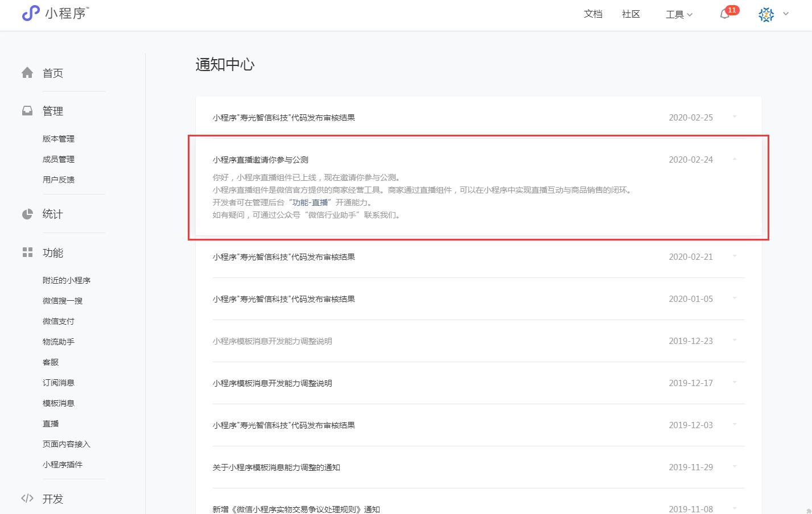Open 社区 in top navigation
812x514 pixels.
(631, 14)
